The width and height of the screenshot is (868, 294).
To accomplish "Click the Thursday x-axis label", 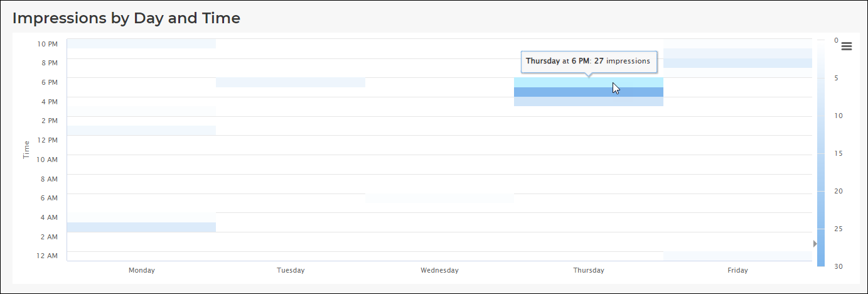I will pyautogui.click(x=589, y=271).
